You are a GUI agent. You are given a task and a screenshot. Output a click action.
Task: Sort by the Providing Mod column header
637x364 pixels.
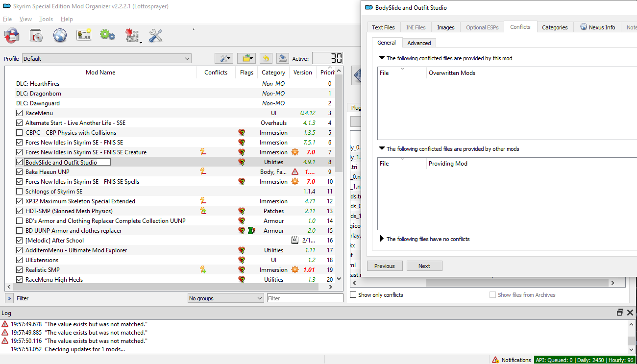coord(448,163)
